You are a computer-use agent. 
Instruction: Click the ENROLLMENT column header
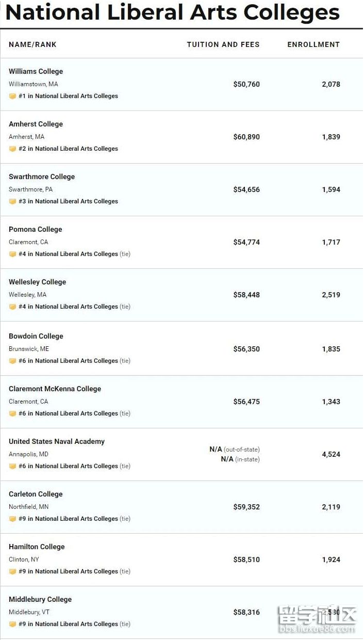(x=313, y=44)
